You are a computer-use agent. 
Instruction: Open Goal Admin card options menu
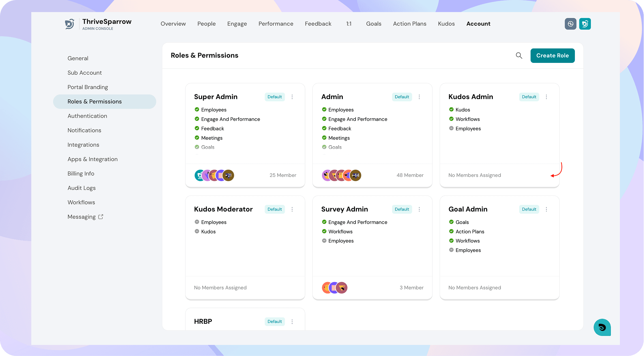[546, 209]
